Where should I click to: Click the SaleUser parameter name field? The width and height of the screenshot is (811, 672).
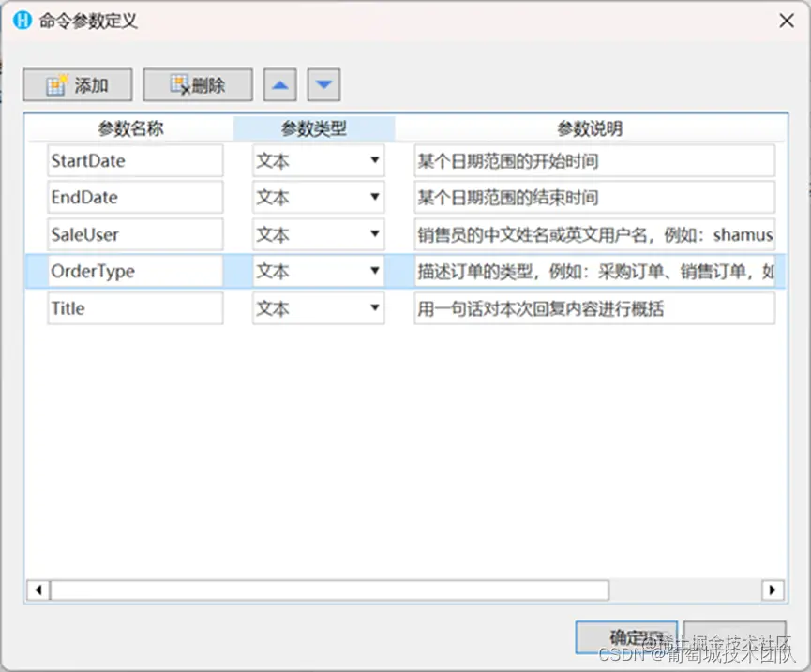pos(135,234)
